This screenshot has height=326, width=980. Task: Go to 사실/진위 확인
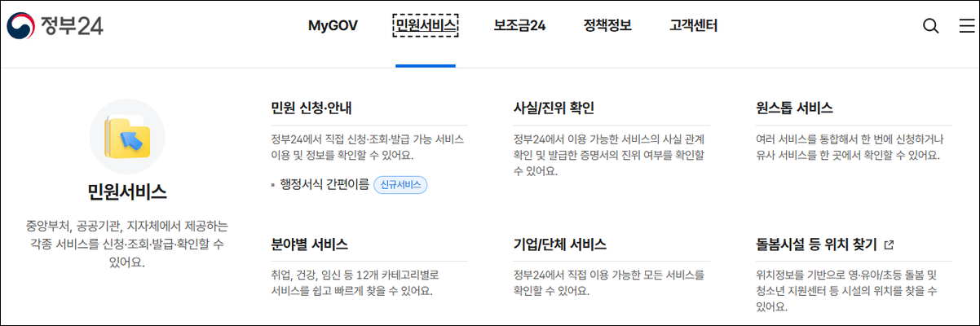click(x=554, y=108)
